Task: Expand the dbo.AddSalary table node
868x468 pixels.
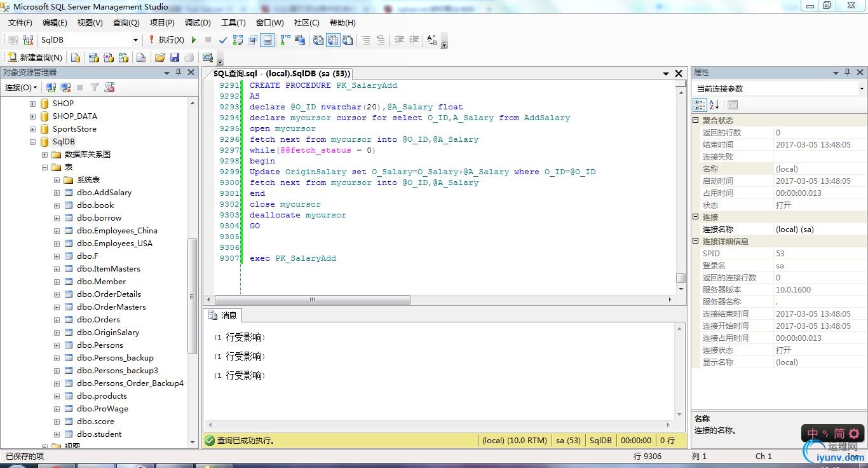Action: click(x=57, y=192)
